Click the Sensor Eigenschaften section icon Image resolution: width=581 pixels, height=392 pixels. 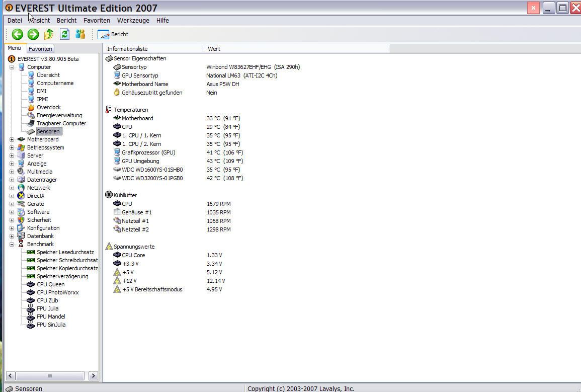click(x=109, y=58)
